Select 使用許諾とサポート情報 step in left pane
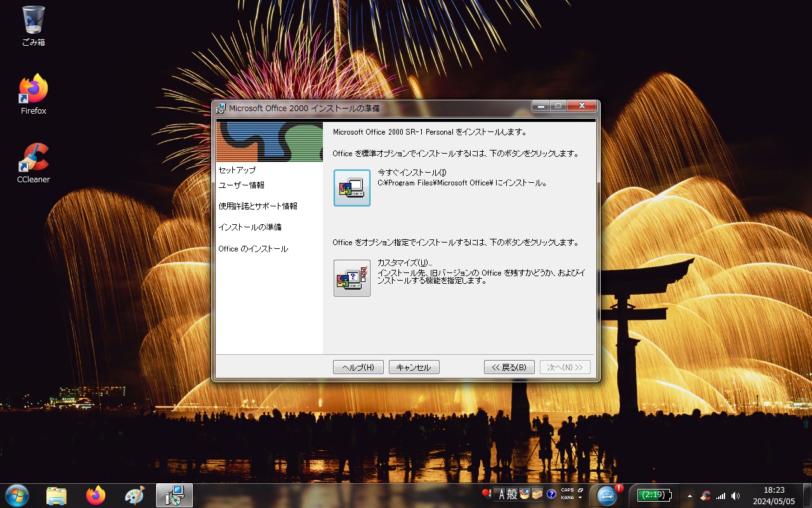812x508 pixels. coord(258,206)
